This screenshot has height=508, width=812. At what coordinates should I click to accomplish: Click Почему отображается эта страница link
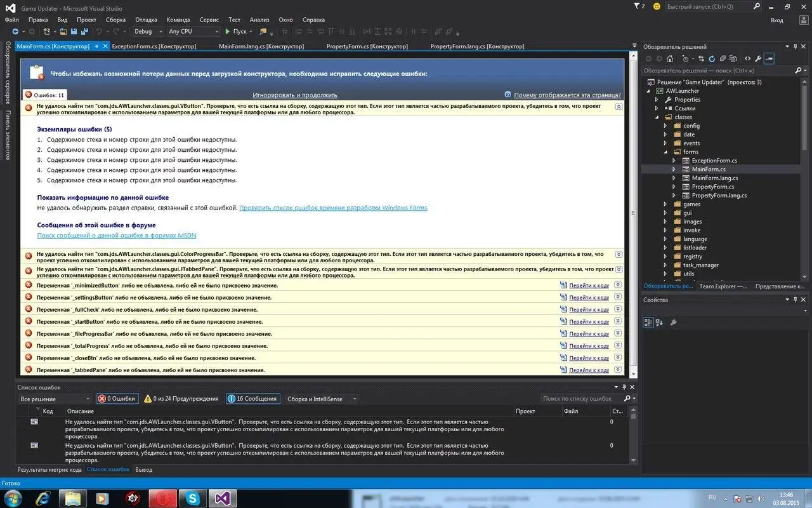click(x=567, y=95)
